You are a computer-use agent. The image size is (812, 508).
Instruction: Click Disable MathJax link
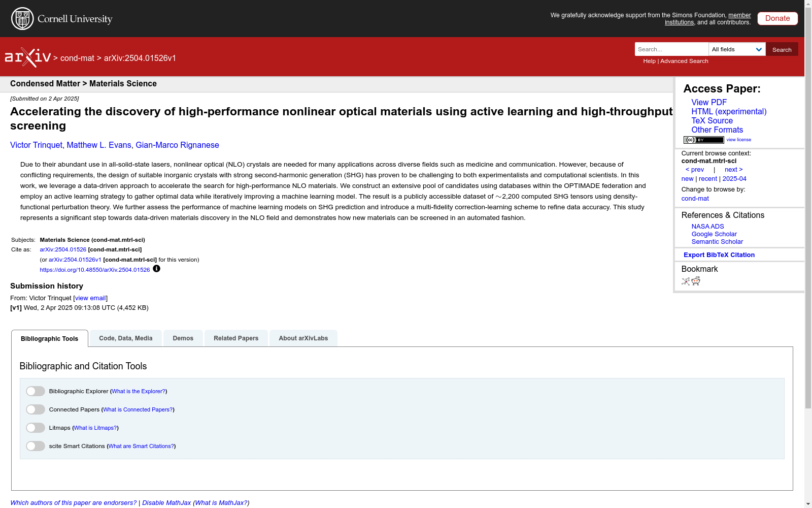(166, 503)
